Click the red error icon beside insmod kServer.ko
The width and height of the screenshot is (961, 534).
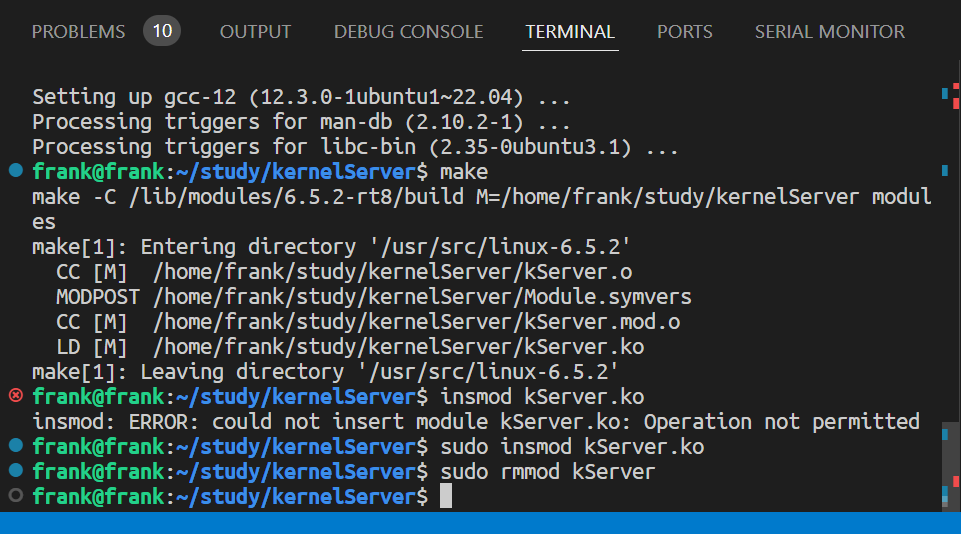point(15,396)
